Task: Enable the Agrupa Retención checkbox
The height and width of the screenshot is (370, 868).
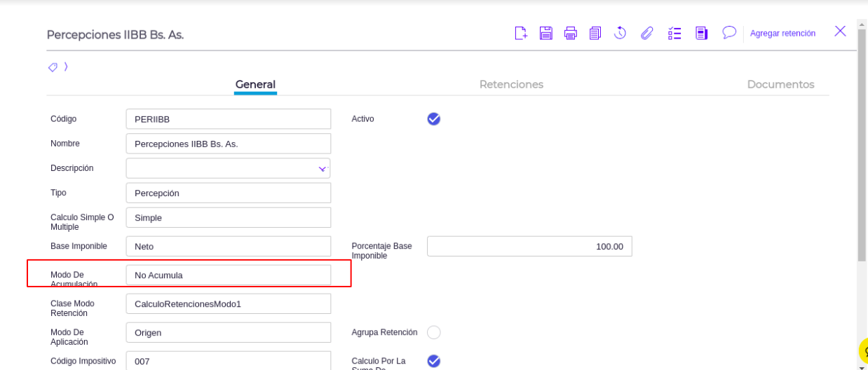Action: pos(433,332)
